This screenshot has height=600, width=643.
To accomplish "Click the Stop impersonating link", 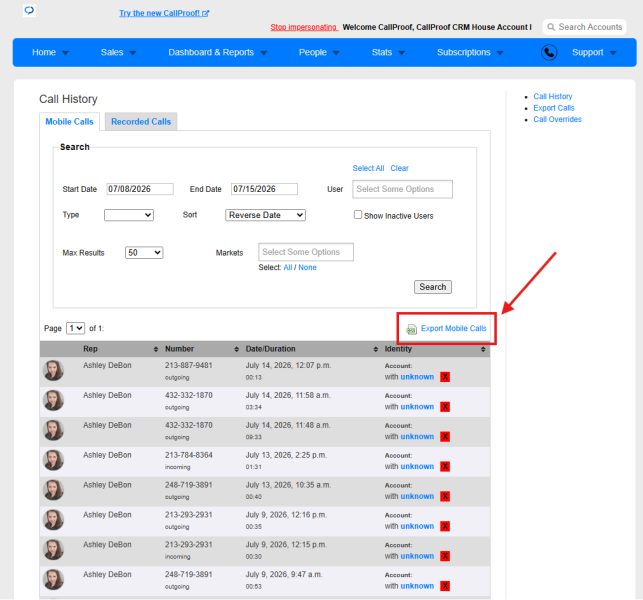I will (x=304, y=27).
